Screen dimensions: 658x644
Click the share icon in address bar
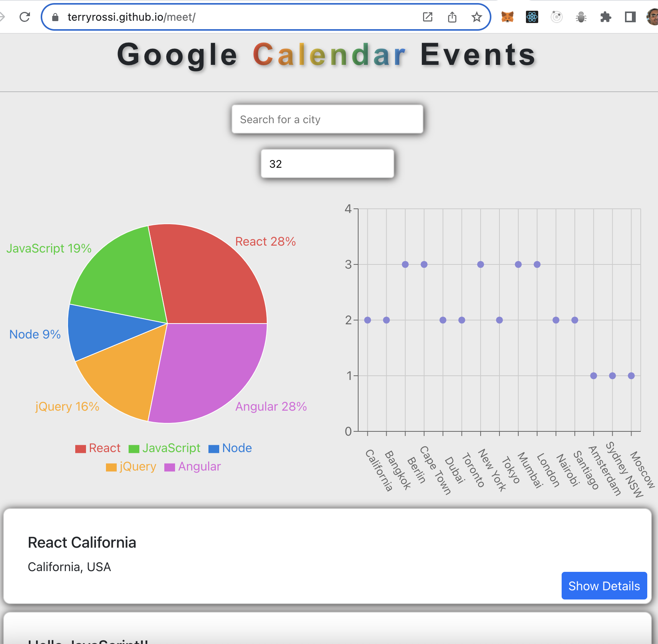pyautogui.click(x=452, y=17)
